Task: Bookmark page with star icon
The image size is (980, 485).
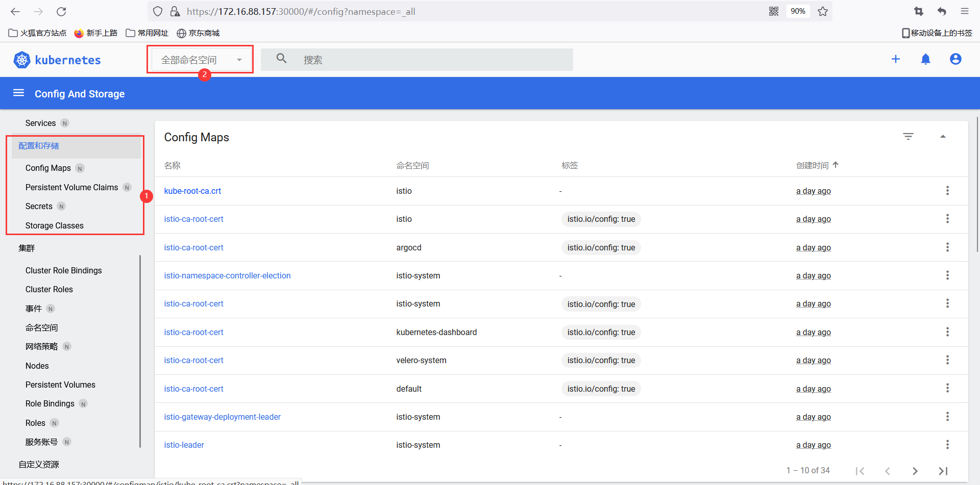Action: click(x=823, y=11)
